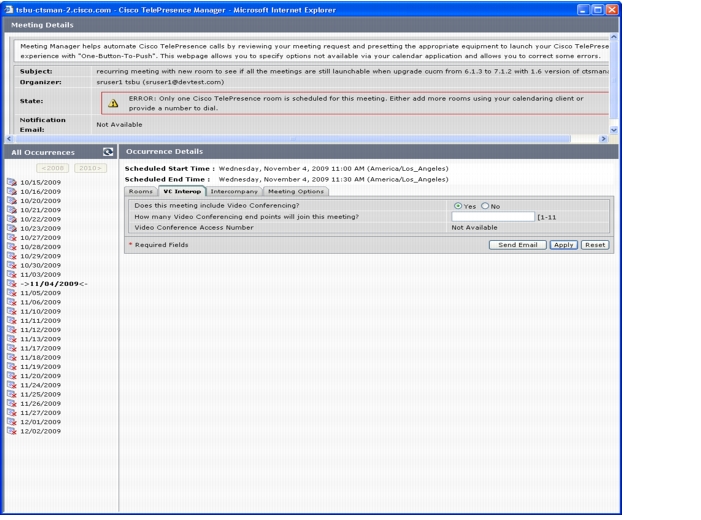Click the calendar icon beside 11/17/2009
The height and width of the screenshot is (520, 701).
tap(12, 348)
